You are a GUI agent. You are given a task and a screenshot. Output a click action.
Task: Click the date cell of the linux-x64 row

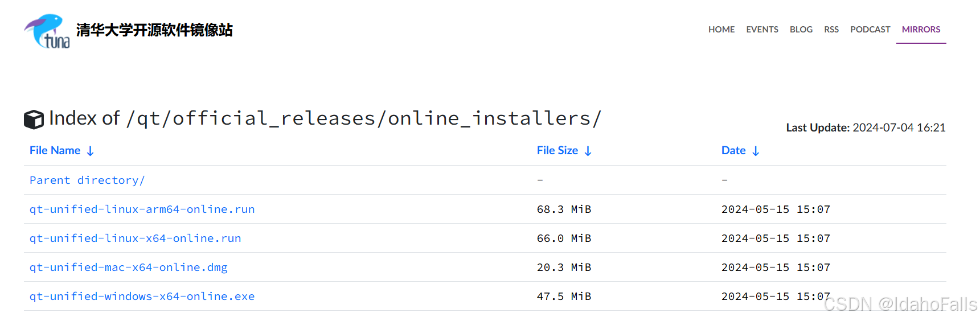pyautogui.click(x=776, y=238)
